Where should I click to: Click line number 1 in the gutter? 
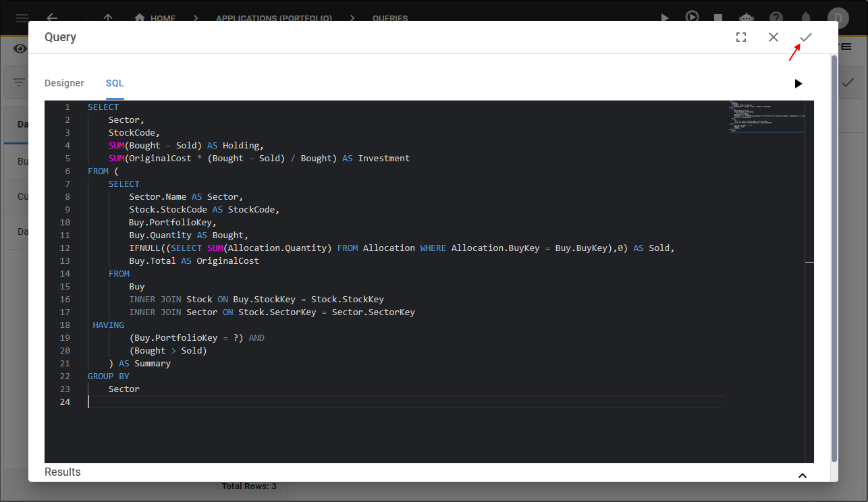click(67, 107)
